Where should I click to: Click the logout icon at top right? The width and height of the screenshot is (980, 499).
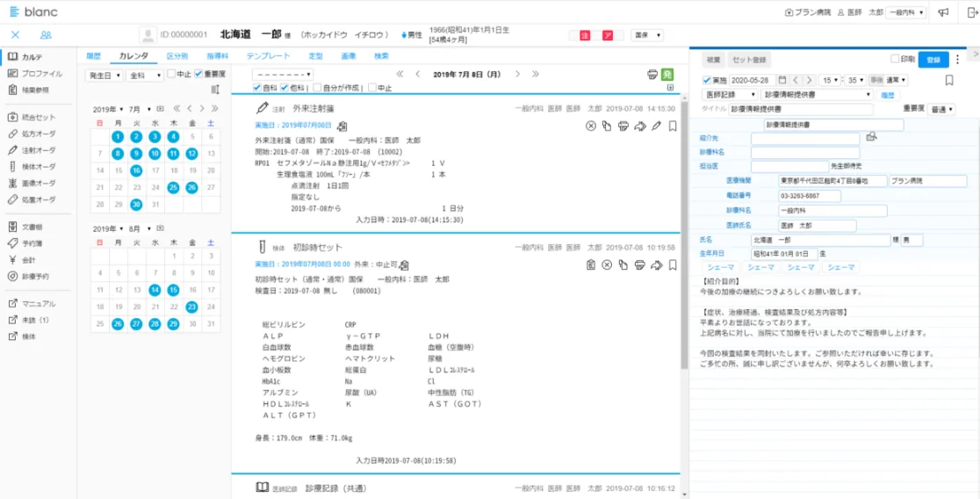(x=972, y=12)
